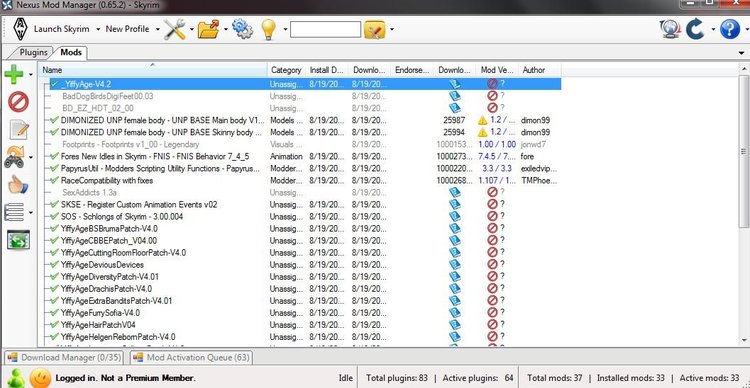Open the New Profile dropdown arrow
This screenshot has width=750, height=388.
click(x=157, y=29)
